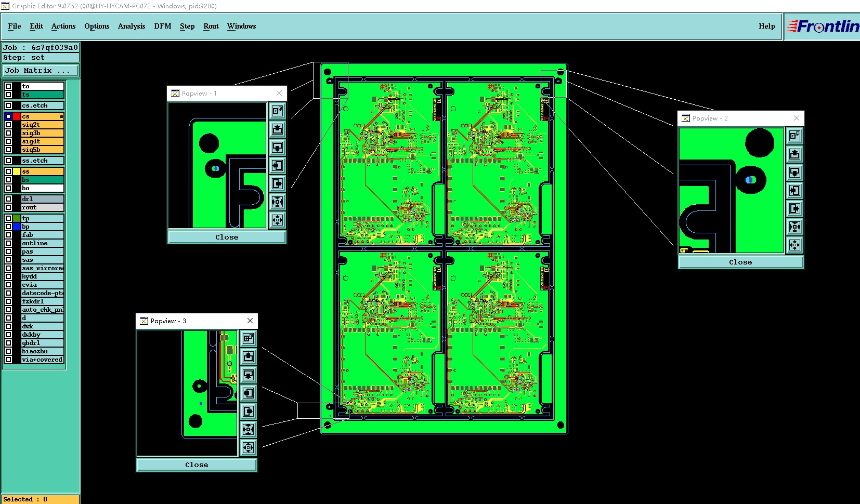Pan down using the Popview 1 down-arrow icon
The image size is (860, 504).
(278, 147)
